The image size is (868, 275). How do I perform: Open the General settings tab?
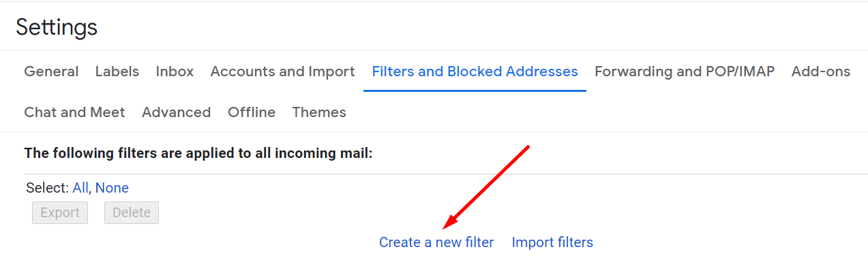51,71
